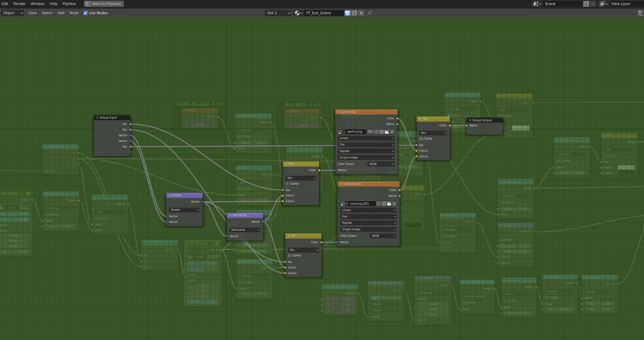Enable Clamp on the yellow Mix node near perlin.png
Viewport: 644px width, 340px height.
(421, 138)
